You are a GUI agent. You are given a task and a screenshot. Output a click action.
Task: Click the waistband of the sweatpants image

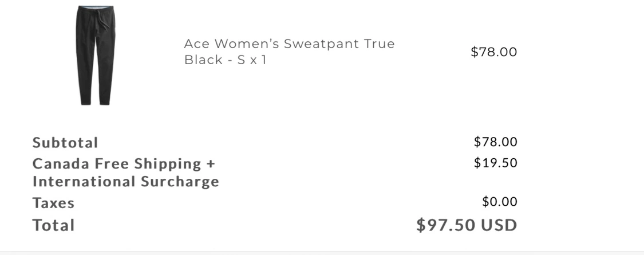tap(95, 8)
